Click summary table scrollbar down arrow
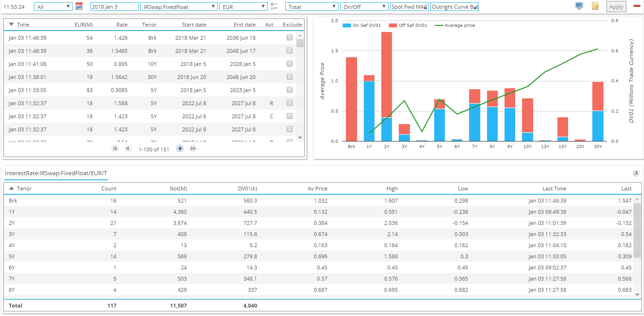Viewport: 644px width, 316px height. [637, 294]
